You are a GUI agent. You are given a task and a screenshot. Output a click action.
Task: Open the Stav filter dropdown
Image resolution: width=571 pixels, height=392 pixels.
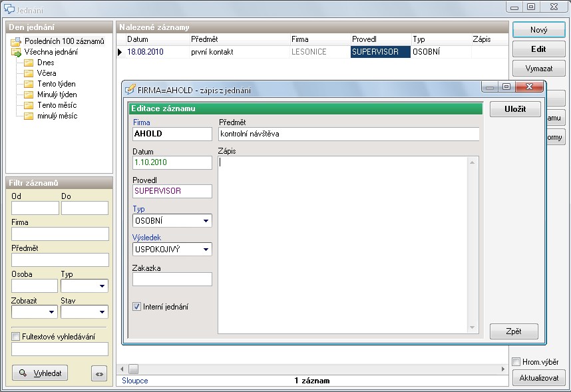102,312
